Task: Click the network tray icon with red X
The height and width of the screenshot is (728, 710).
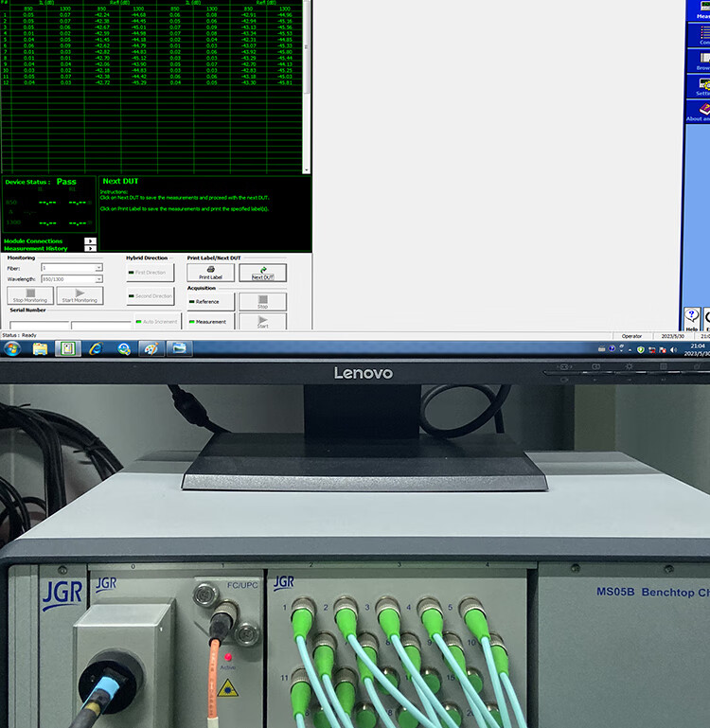Action: coord(651,349)
